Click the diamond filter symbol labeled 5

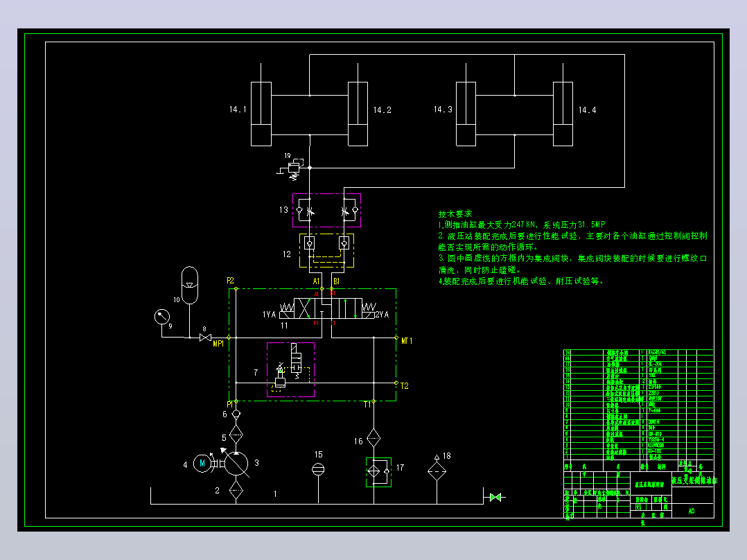coord(236,435)
